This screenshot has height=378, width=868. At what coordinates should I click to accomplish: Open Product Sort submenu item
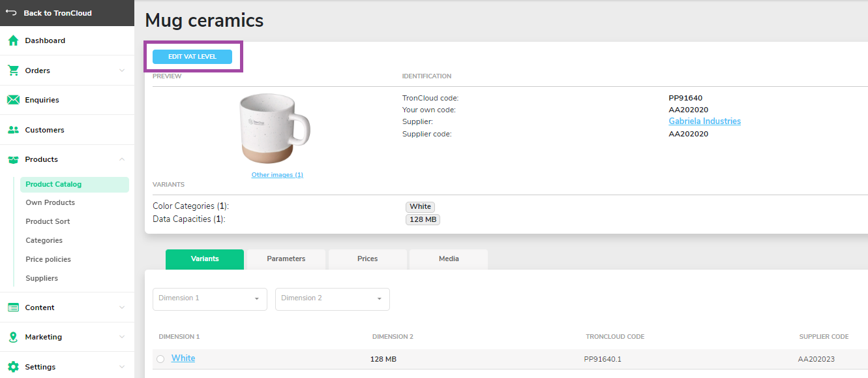pyautogui.click(x=48, y=221)
